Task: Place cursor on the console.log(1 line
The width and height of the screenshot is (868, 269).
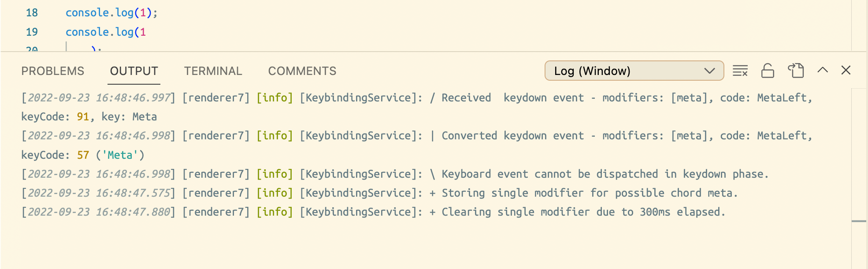Action: pyautogui.click(x=106, y=32)
